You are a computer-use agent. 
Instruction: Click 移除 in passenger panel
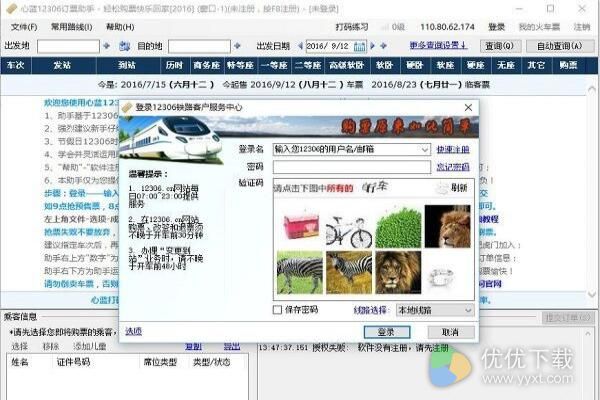pyautogui.click(x=51, y=346)
